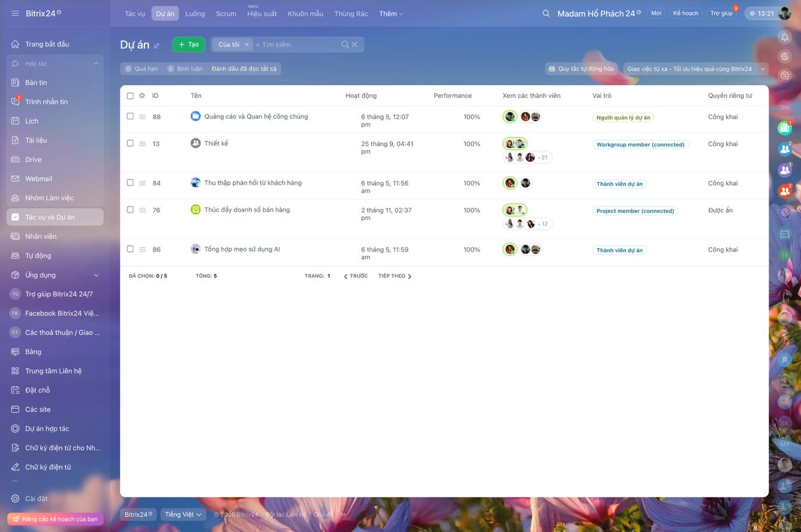Click Đánh dấu đã đọc tất cả
Image resolution: width=801 pixels, height=532 pixels.
coord(244,69)
